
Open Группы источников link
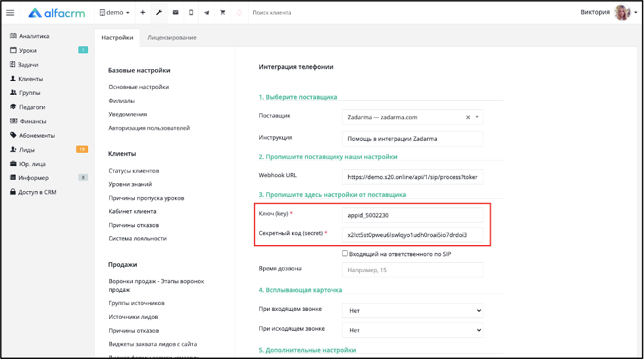(x=136, y=303)
